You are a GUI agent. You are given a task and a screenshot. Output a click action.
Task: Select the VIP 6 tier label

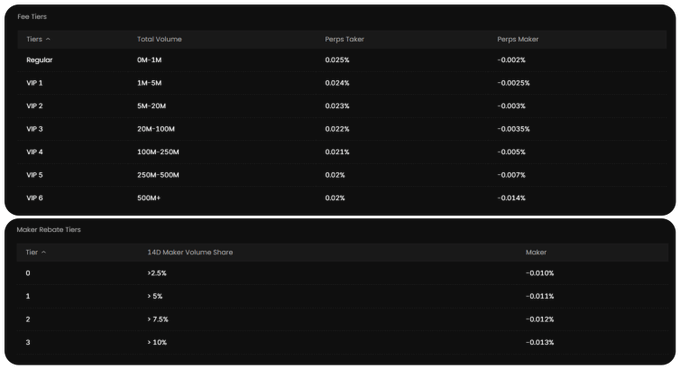click(35, 198)
